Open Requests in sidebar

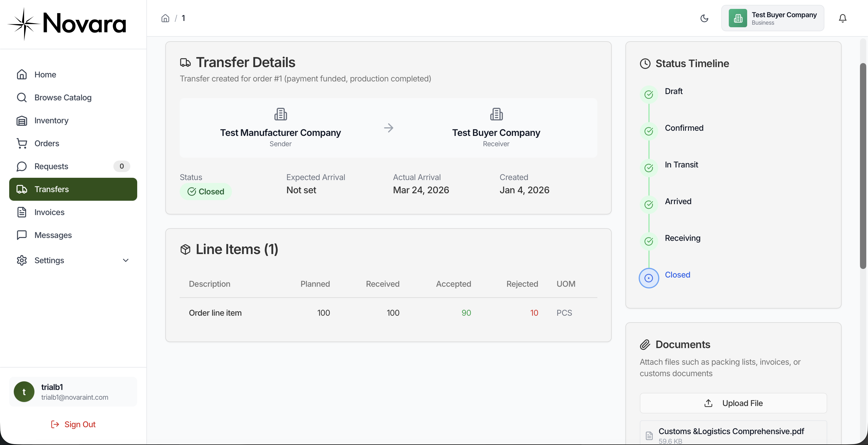coord(73,166)
